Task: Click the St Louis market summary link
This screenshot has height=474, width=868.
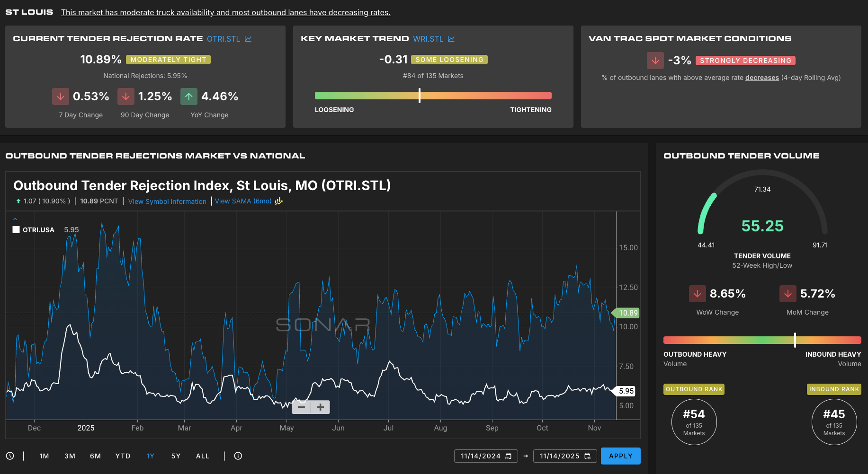Action: pyautogui.click(x=225, y=12)
